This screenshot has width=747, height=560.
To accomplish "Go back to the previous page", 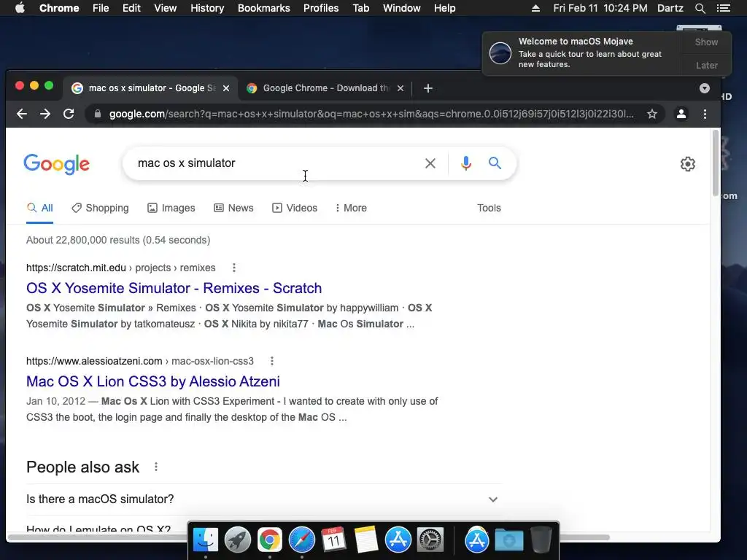I will [22, 114].
